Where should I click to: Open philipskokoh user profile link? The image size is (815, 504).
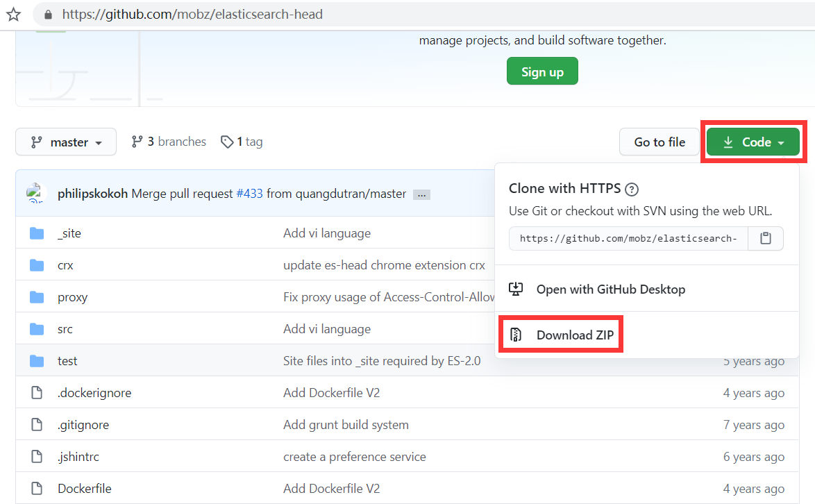pos(92,194)
